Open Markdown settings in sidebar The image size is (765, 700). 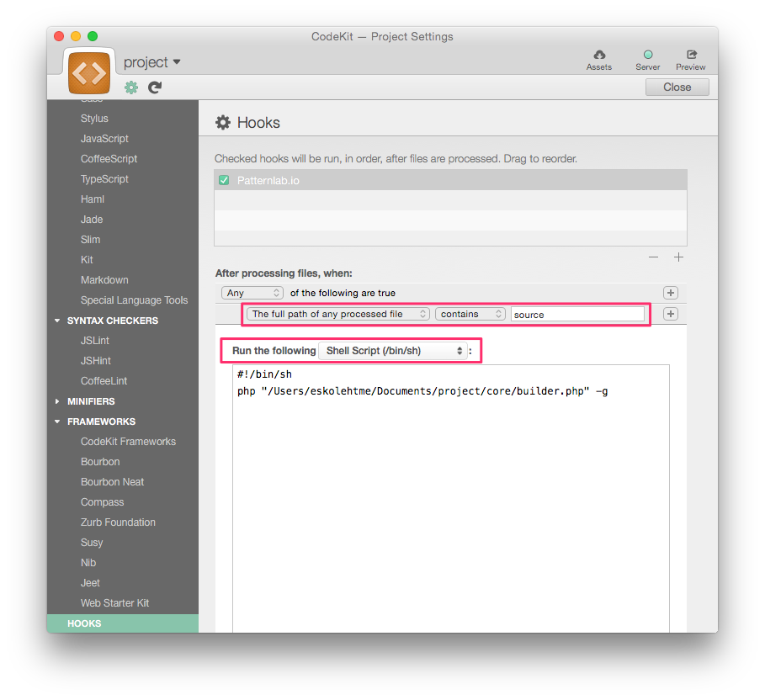(x=104, y=280)
